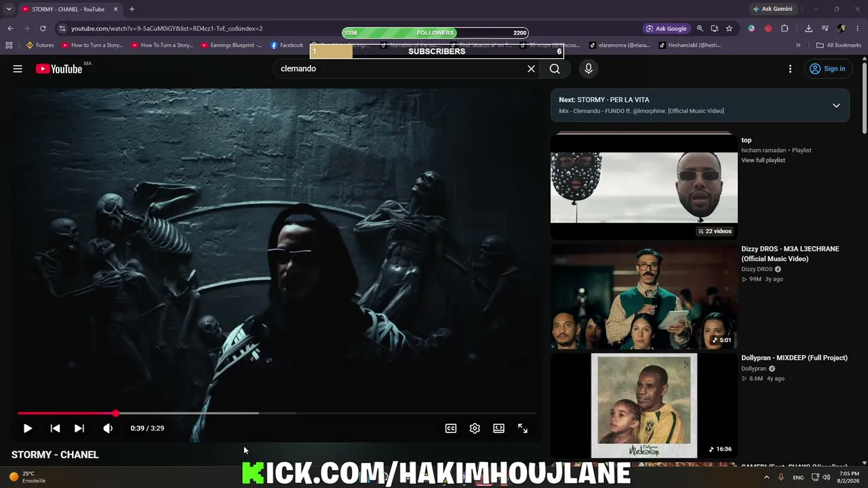View site information icon in address bar

(62, 28)
